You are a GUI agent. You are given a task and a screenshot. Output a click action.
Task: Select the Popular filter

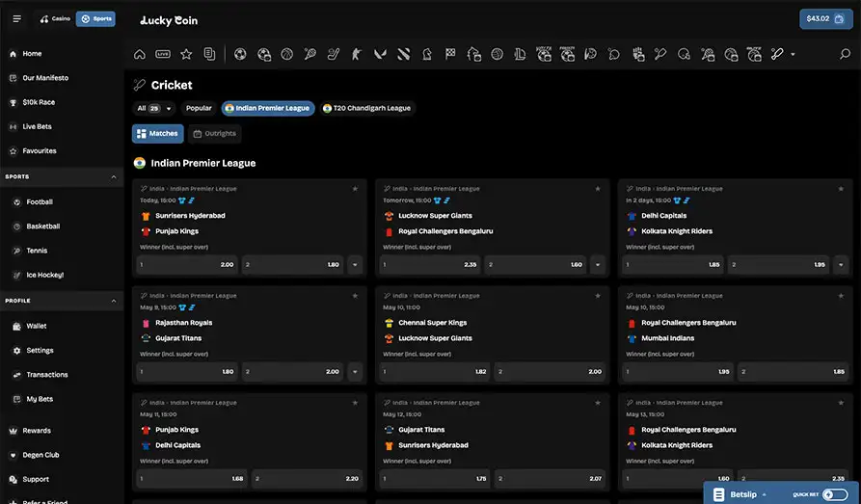[x=199, y=108]
